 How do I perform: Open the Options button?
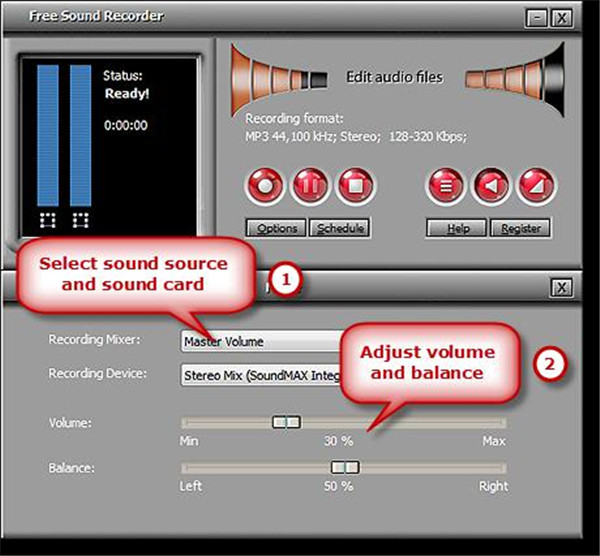pyautogui.click(x=276, y=228)
